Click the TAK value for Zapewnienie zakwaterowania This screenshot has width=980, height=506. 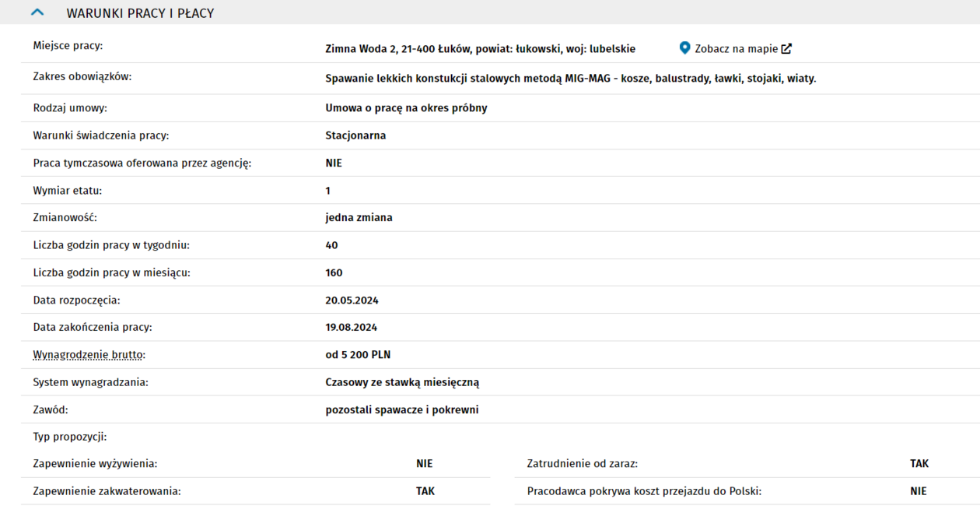(x=425, y=491)
